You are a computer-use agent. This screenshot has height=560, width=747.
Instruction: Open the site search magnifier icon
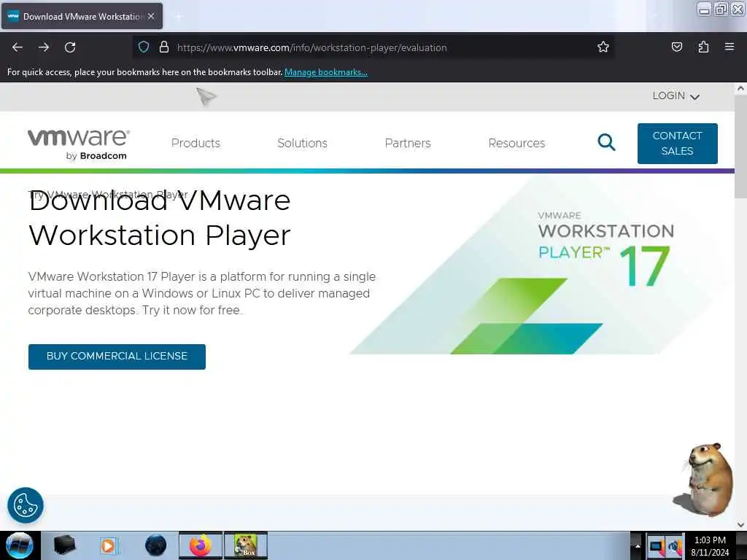606,142
